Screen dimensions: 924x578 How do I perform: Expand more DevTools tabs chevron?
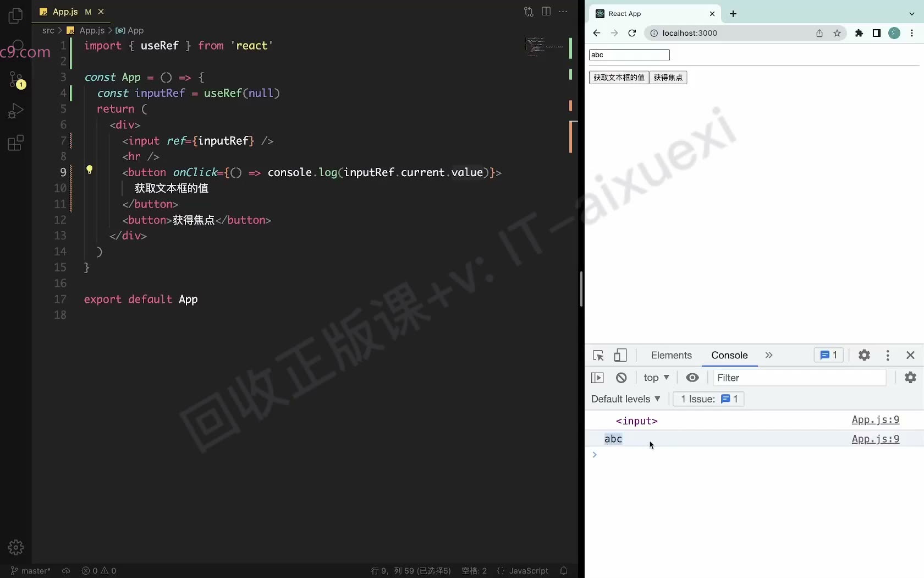[769, 356]
